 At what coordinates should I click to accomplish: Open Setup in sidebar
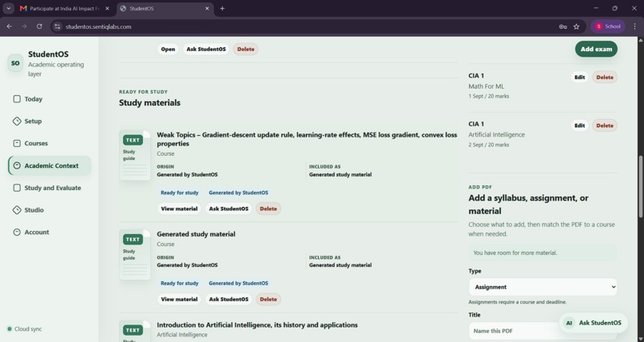(x=50, y=121)
